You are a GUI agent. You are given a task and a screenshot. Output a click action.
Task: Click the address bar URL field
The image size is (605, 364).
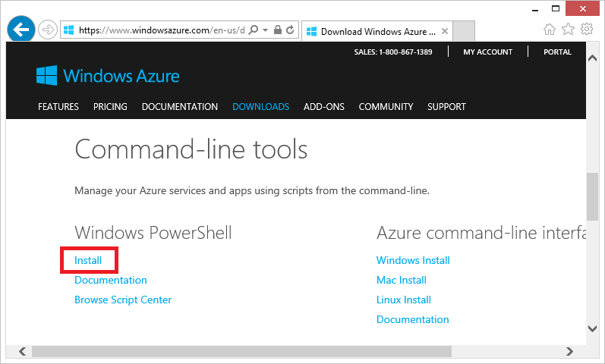point(162,30)
